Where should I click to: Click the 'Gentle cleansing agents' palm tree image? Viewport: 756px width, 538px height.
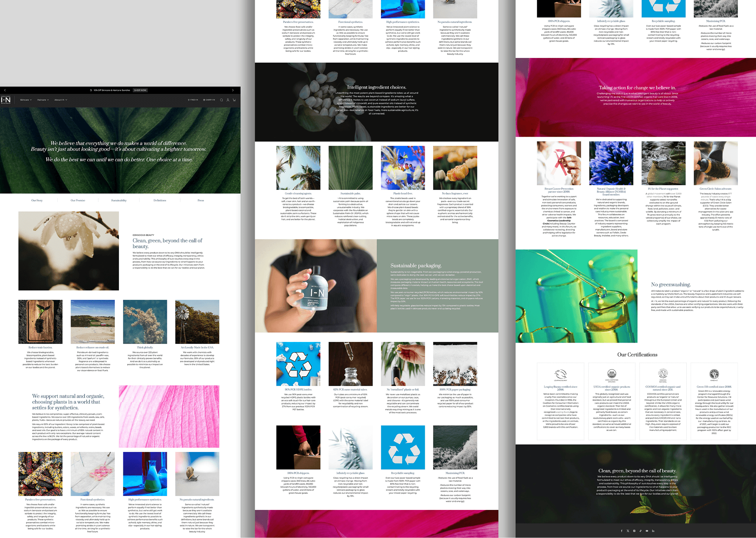coord(298,168)
